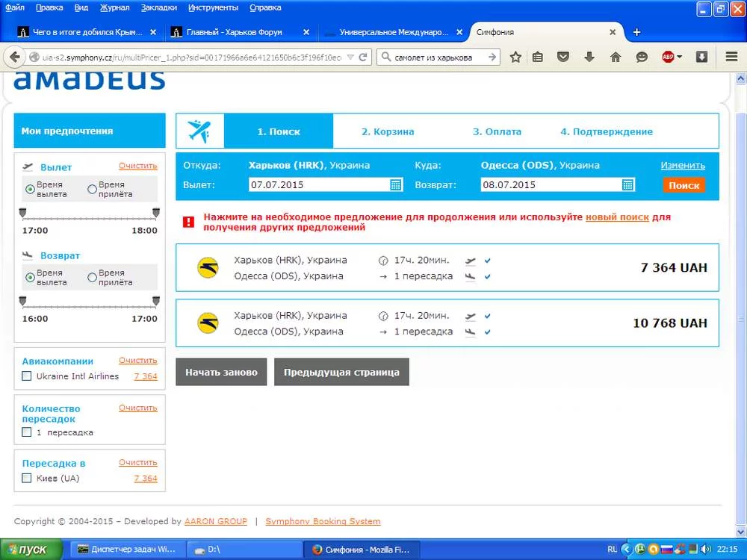Open the Инструменты menu
Screen dimensions: 747x560
coord(213,7)
